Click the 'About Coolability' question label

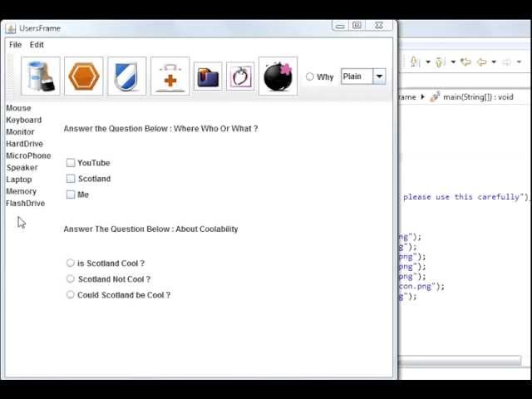point(150,229)
